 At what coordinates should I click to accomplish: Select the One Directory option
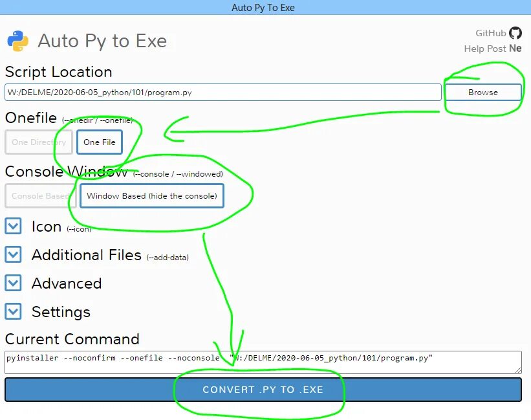pos(39,142)
